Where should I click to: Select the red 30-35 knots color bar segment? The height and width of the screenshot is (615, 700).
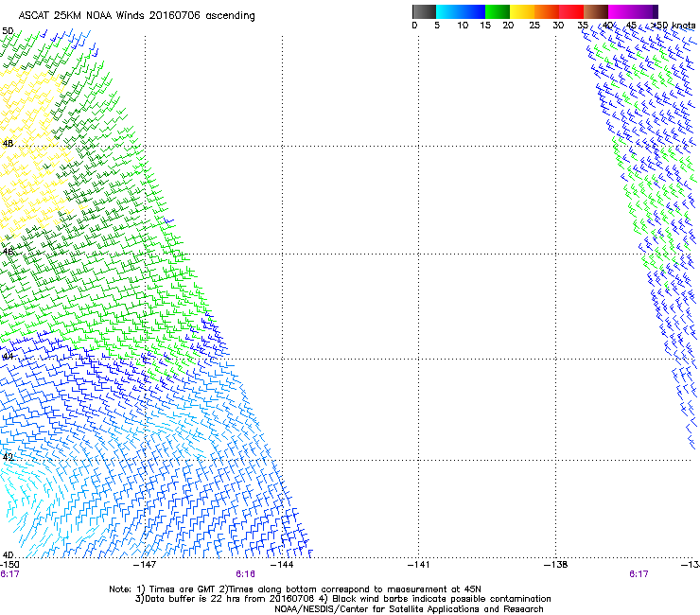(x=571, y=11)
